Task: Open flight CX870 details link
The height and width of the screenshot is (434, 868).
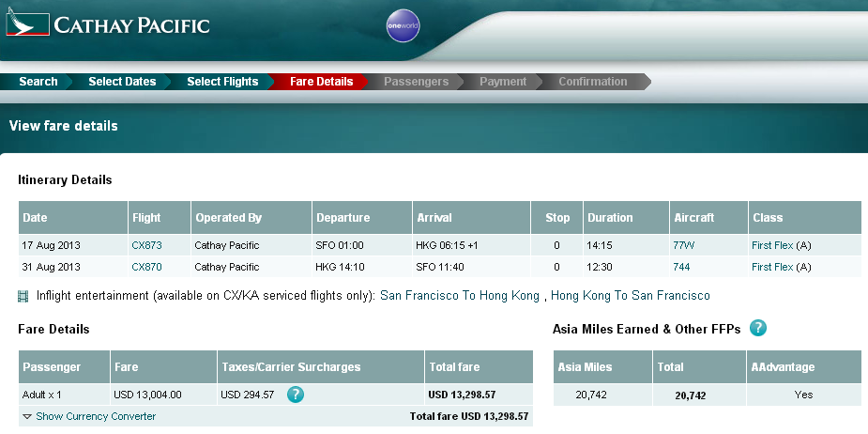Action: click(146, 267)
